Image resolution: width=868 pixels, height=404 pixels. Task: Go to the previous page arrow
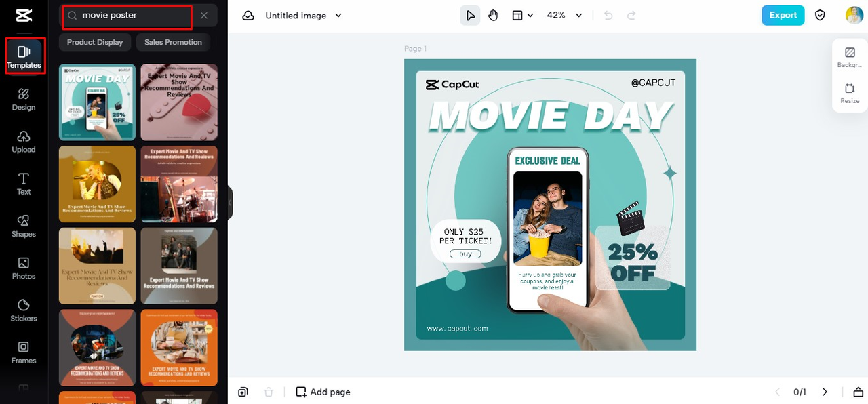(778, 392)
